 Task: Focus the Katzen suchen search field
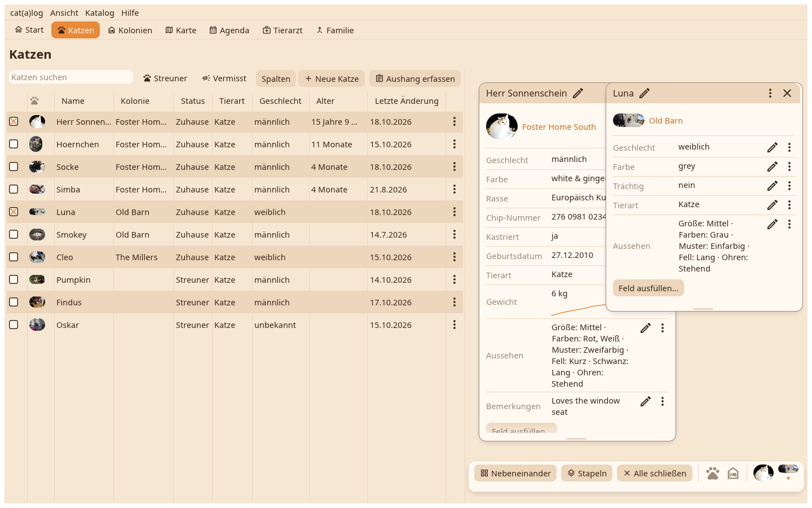[71, 77]
